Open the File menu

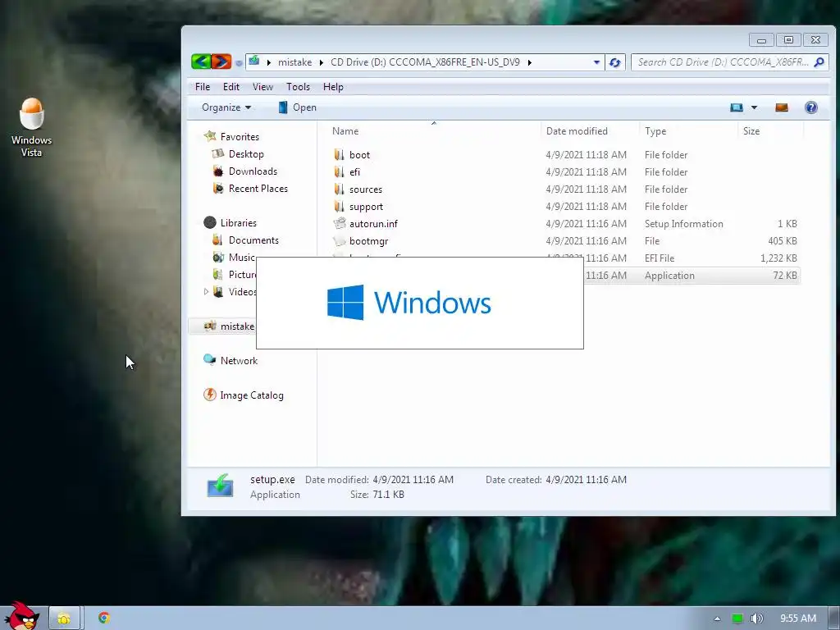pyautogui.click(x=203, y=87)
